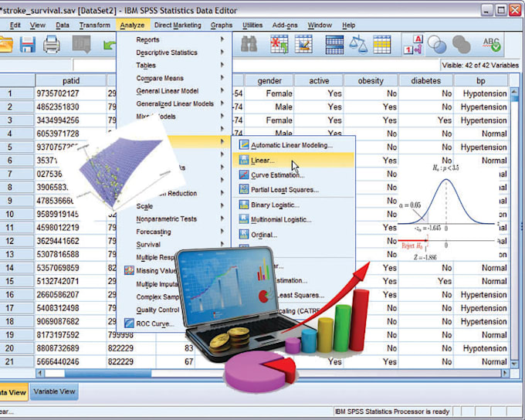Click the Automatic Linear Modeling icon
The height and width of the screenshot is (420, 525).
click(x=244, y=145)
